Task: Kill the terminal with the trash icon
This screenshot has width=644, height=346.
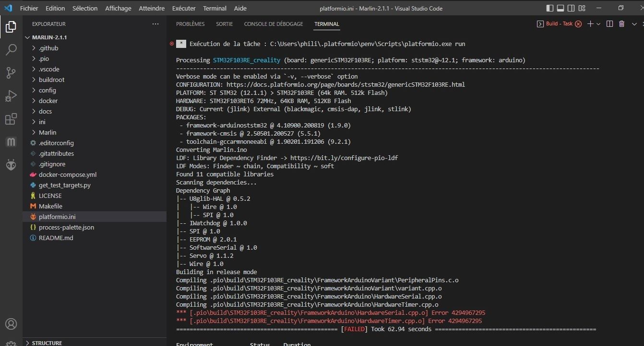Action: pos(622,24)
